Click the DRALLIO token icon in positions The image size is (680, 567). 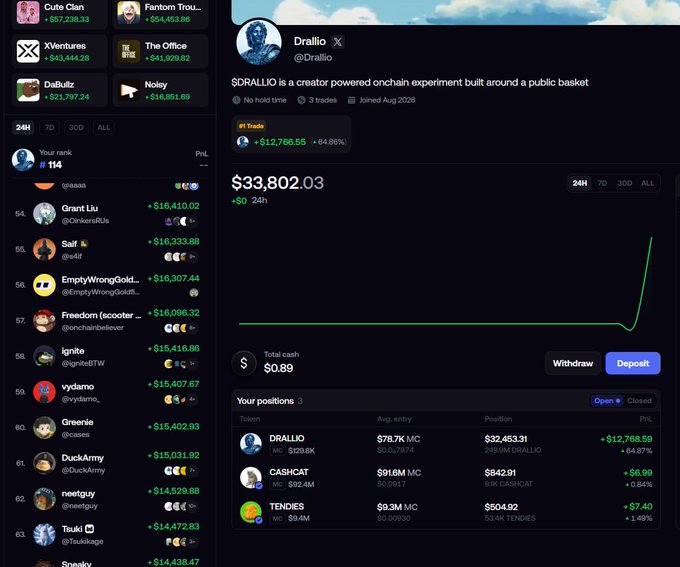[251, 444]
